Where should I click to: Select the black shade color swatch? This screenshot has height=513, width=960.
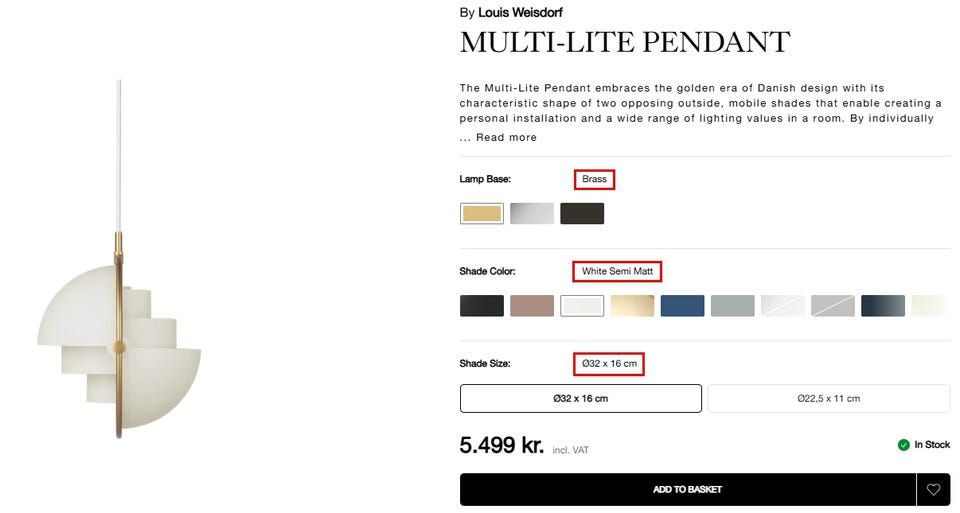[482, 306]
